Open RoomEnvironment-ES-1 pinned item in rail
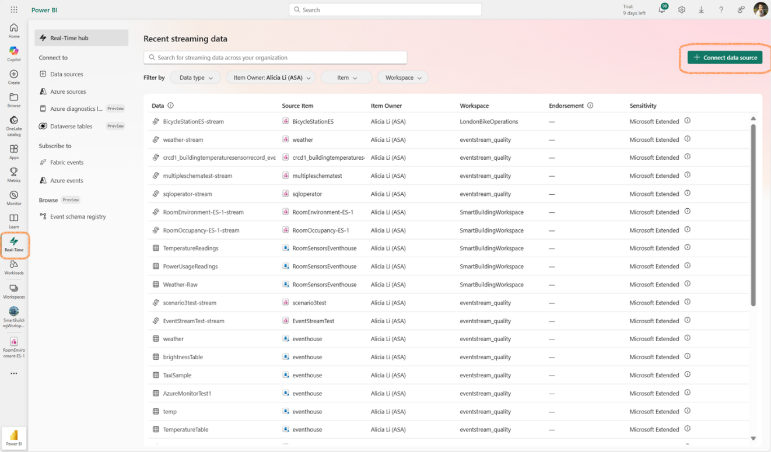The width and height of the screenshot is (771, 452). coord(14,347)
